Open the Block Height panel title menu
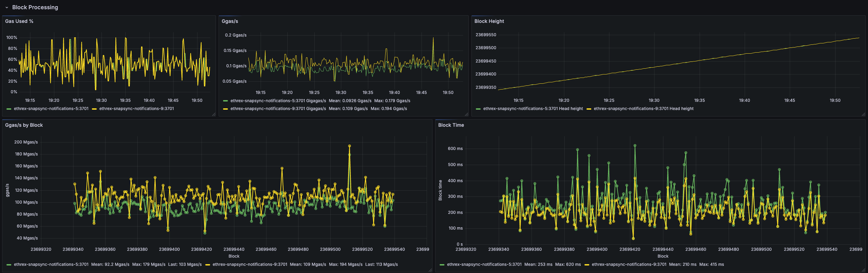Image resolution: width=868 pixels, height=273 pixels. pos(489,21)
